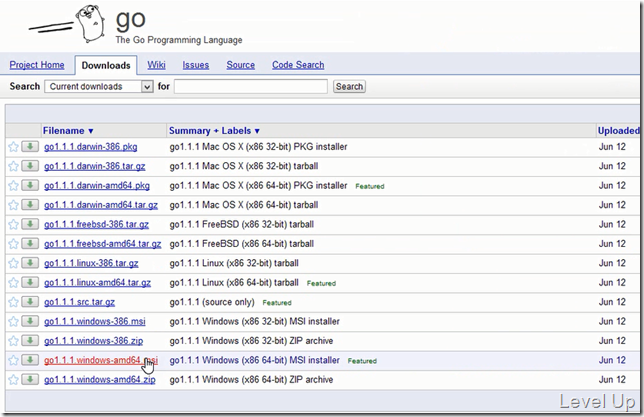Open go1.1.1.darwin-amd64.pkg file link
Viewport: 644px width, 417px height.
point(97,186)
